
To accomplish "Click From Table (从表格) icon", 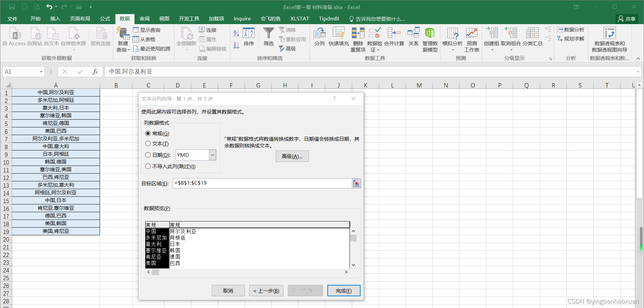I will 136,39.
